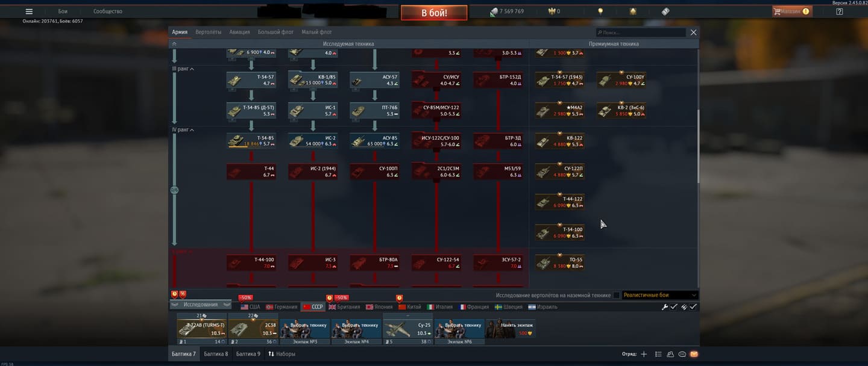Select the Германия nation tab

[281, 307]
